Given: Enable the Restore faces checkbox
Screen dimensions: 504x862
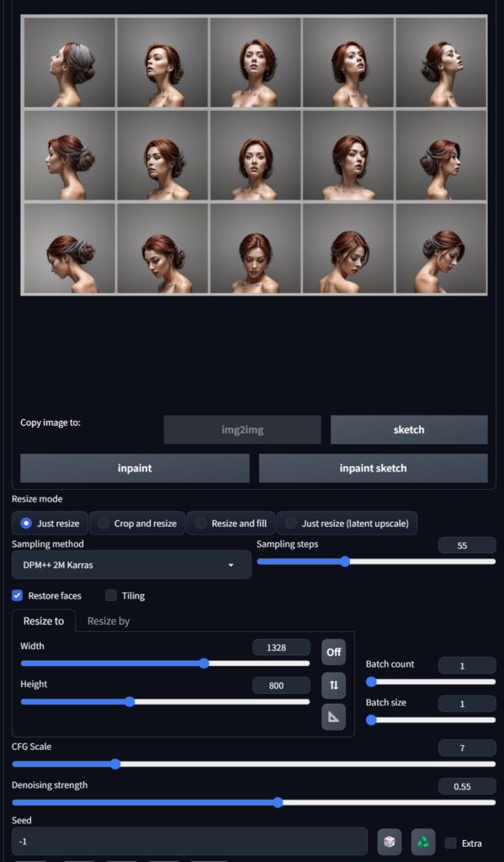Looking at the screenshot, I should [x=18, y=595].
